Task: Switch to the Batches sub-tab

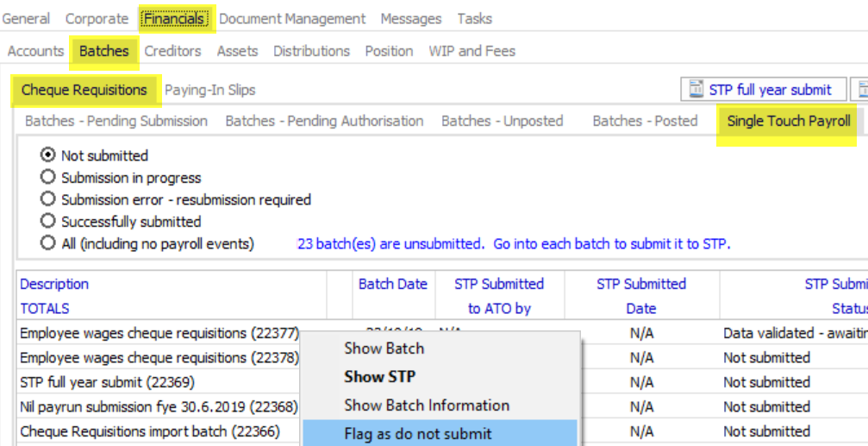Action: coord(103,51)
